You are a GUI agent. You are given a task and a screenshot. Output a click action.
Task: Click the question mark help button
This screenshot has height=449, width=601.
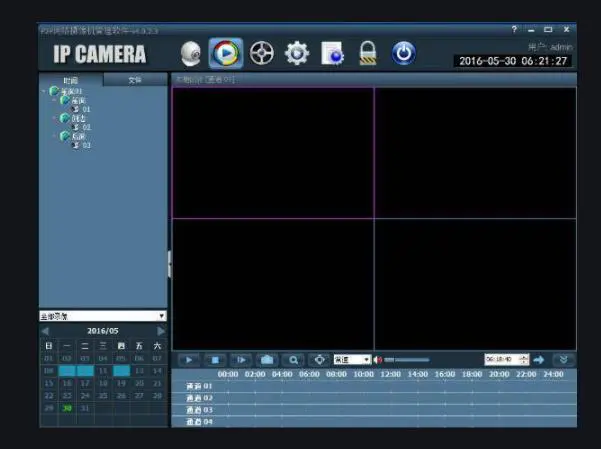tap(514, 29)
